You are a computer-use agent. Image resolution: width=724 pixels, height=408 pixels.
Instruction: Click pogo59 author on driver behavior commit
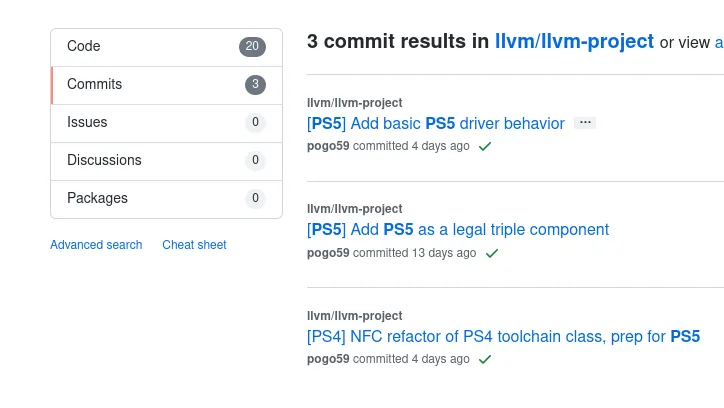(x=328, y=146)
